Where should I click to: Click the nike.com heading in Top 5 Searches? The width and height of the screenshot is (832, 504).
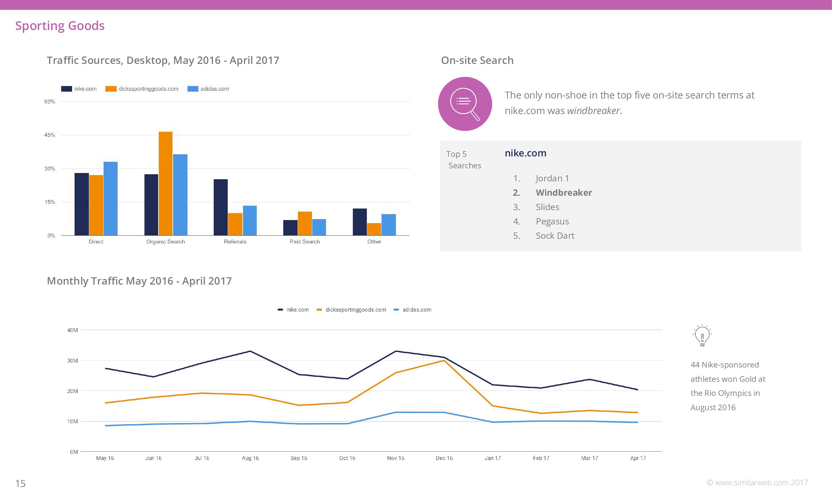(x=525, y=153)
